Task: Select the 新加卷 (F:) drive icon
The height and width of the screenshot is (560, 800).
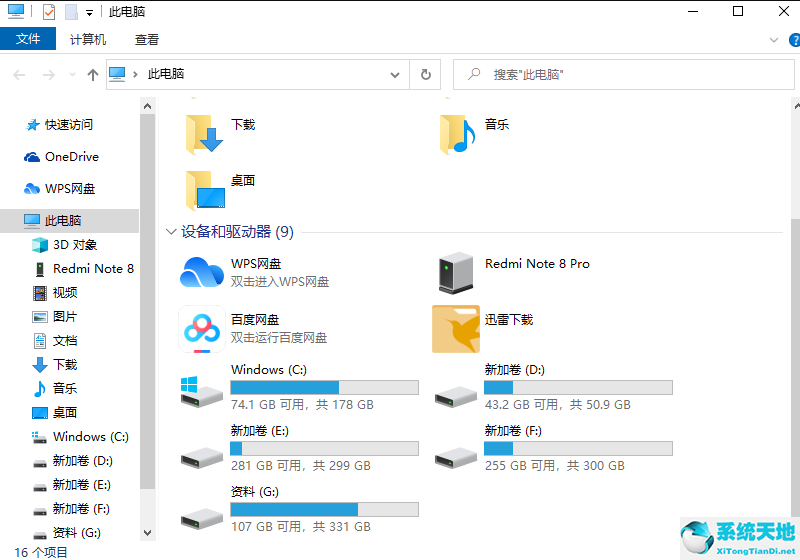Action: pyautogui.click(x=456, y=457)
